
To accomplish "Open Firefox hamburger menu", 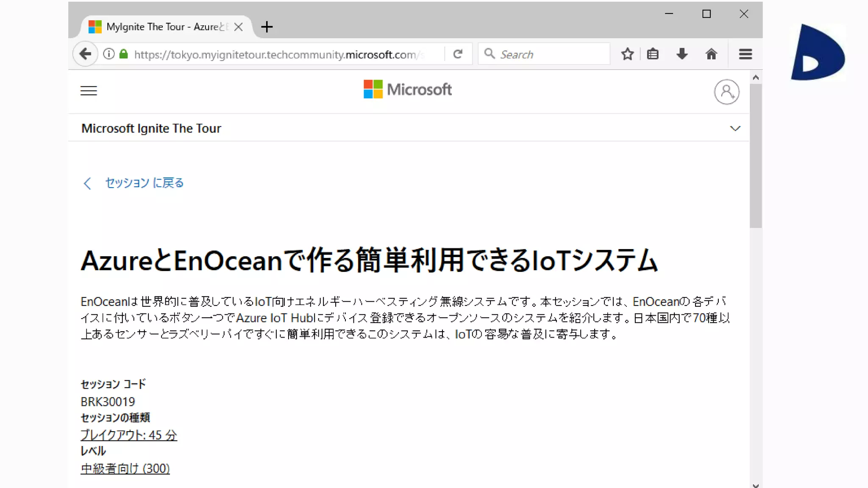I will click(745, 54).
